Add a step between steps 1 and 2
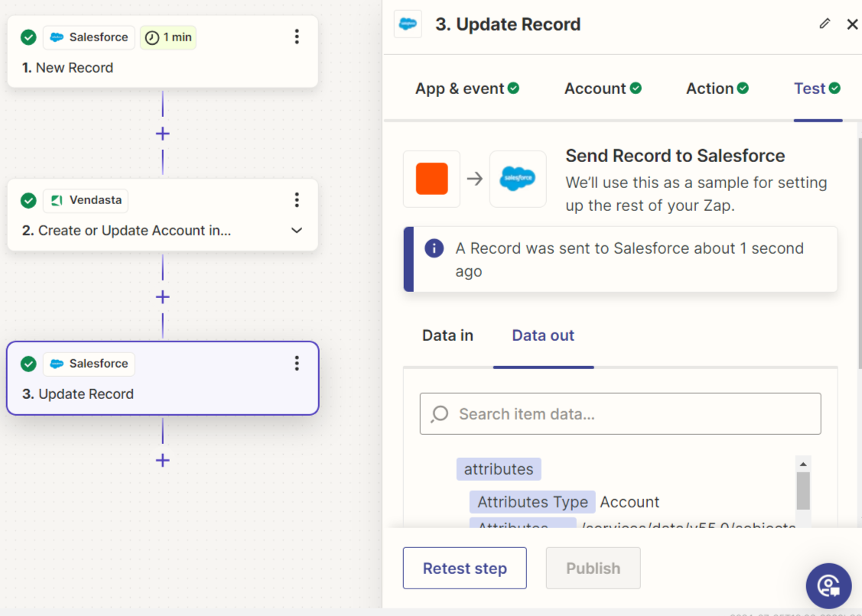This screenshot has width=862, height=616. [163, 134]
